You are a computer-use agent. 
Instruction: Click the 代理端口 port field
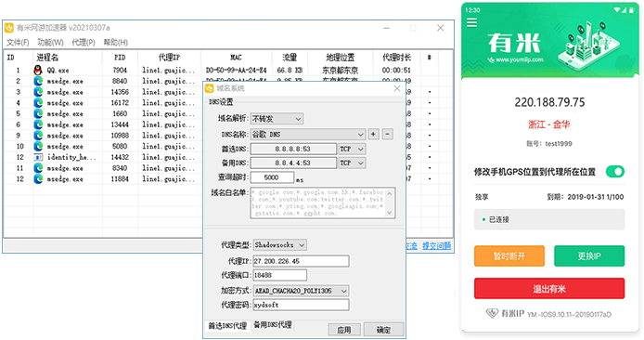pos(279,275)
